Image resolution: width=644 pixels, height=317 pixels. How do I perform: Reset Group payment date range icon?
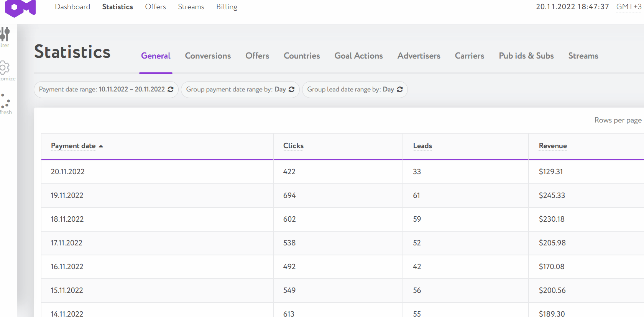[292, 90]
